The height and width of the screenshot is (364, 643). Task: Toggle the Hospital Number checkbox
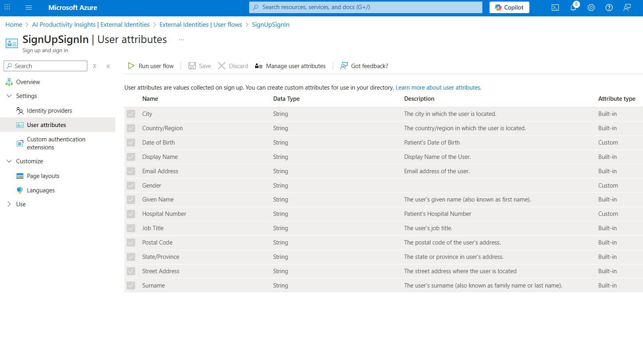coord(131,214)
